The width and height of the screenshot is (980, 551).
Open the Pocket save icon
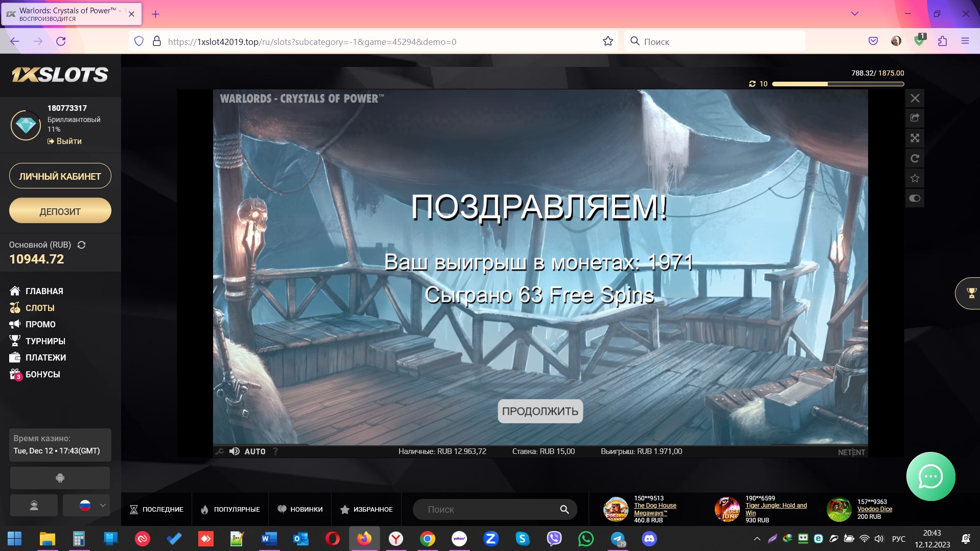point(873,41)
